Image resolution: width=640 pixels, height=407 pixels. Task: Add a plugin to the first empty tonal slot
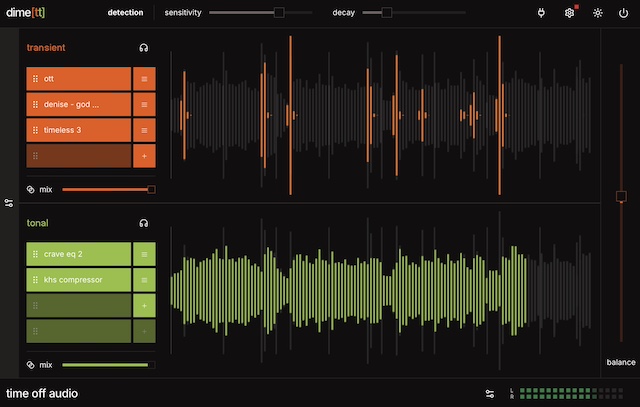coord(144,306)
